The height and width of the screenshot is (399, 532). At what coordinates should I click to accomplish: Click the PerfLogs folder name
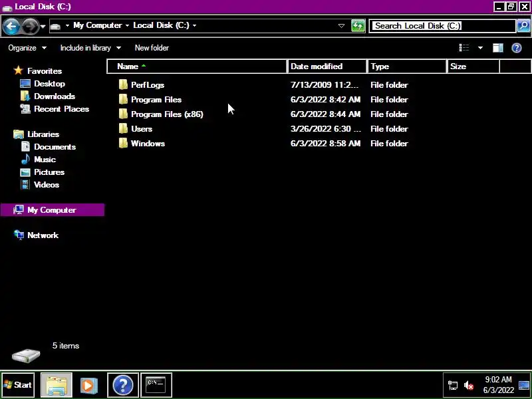tap(148, 85)
